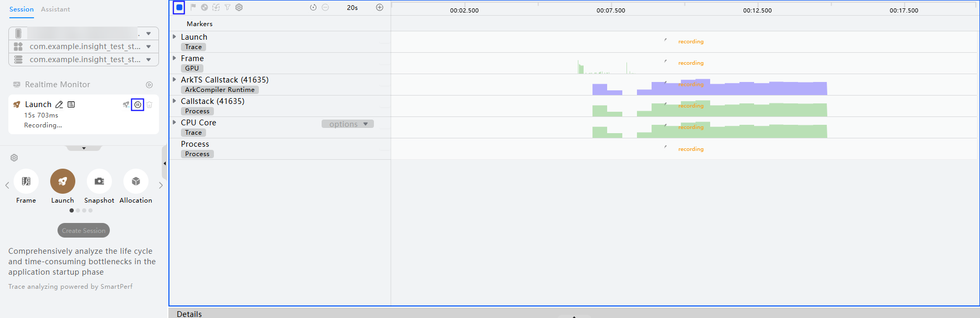Image resolution: width=980 pixels, height=318 pixels.
Task: Open the Launch session details list icon
Action: [x=71, y=104]
